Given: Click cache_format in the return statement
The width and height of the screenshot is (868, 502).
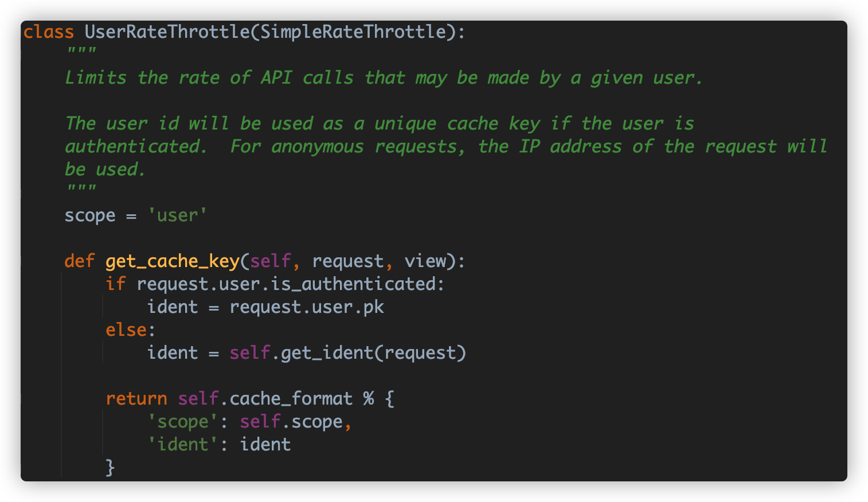Looking at the screenshot, I should 291,399.
